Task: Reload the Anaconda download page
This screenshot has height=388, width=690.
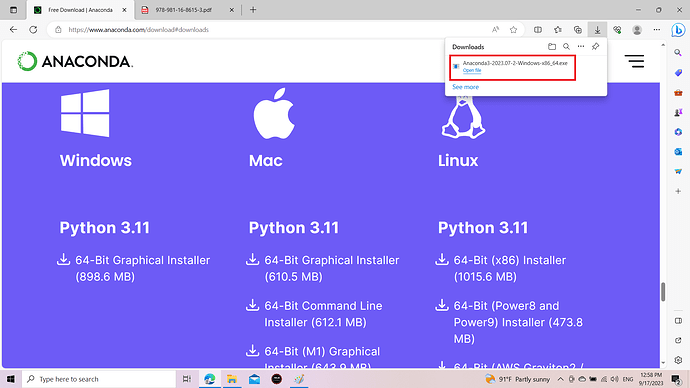Action: click(33, 29)
